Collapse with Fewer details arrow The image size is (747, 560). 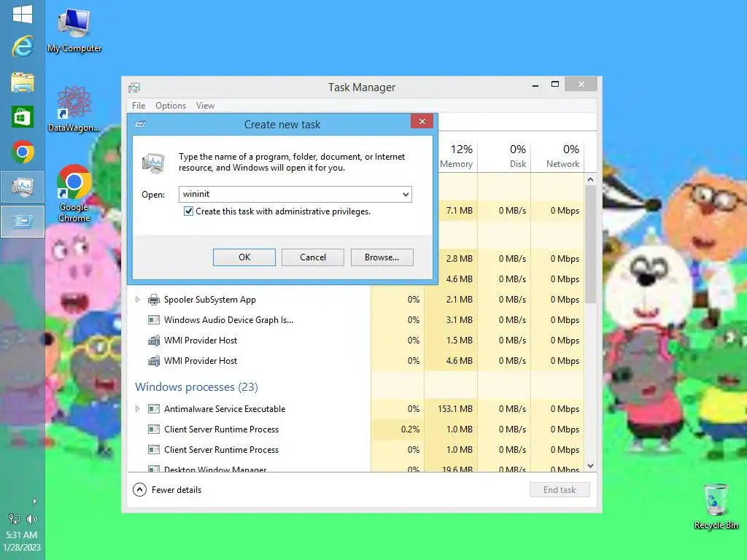click(x=139, y=489)
